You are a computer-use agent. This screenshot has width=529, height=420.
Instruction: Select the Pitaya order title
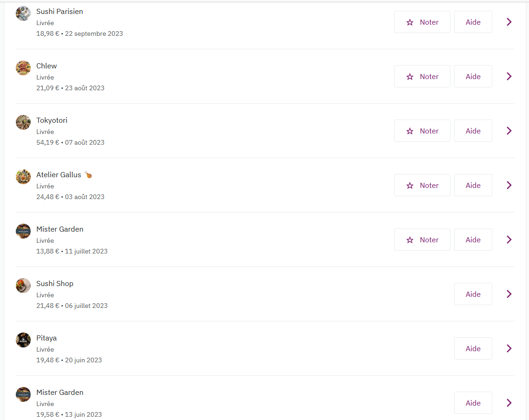(x=47, y=338)
